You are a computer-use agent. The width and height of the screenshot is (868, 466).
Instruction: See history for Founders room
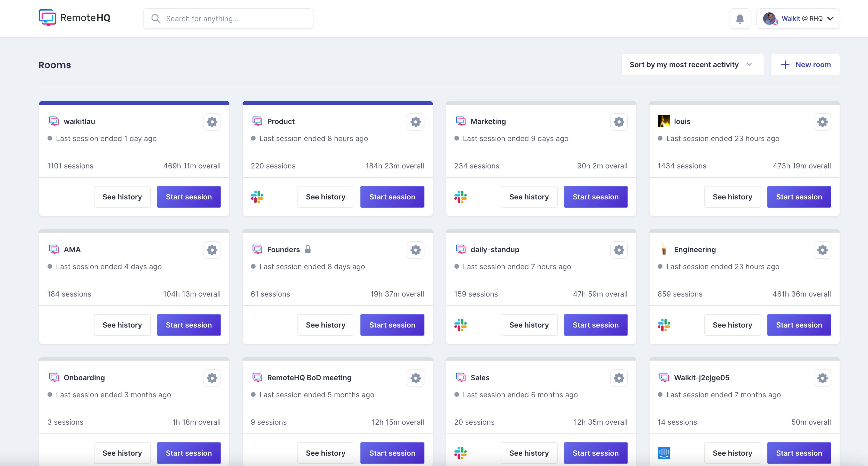point(326,325)
